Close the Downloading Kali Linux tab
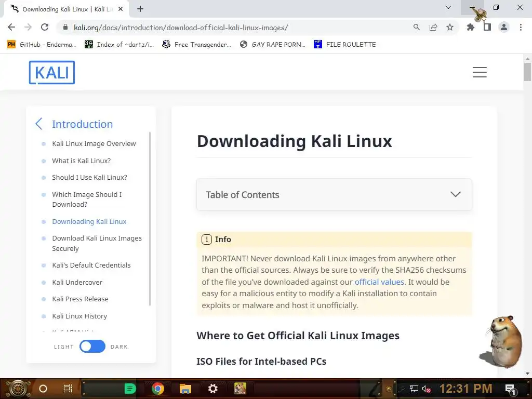This screenshot has height=399, width=532. [x=121, y=9]
